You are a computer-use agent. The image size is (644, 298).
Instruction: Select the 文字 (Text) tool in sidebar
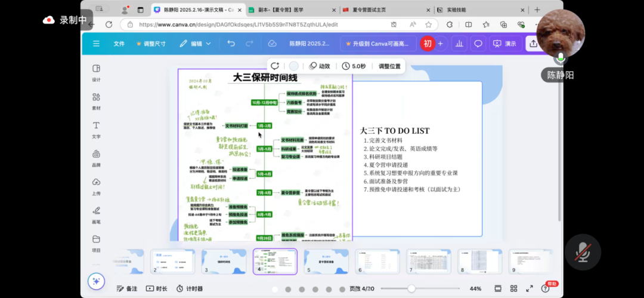tap(96, 129)
